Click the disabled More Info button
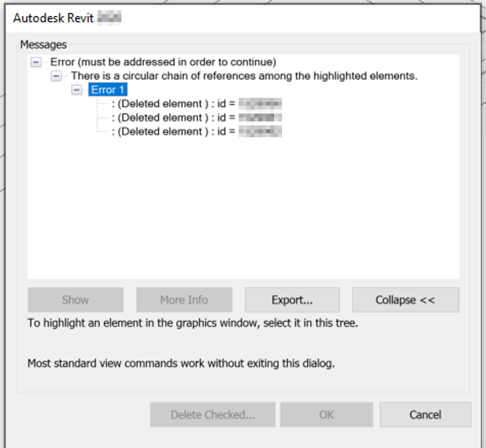This screenshot has width=486, height=448. 184,300
